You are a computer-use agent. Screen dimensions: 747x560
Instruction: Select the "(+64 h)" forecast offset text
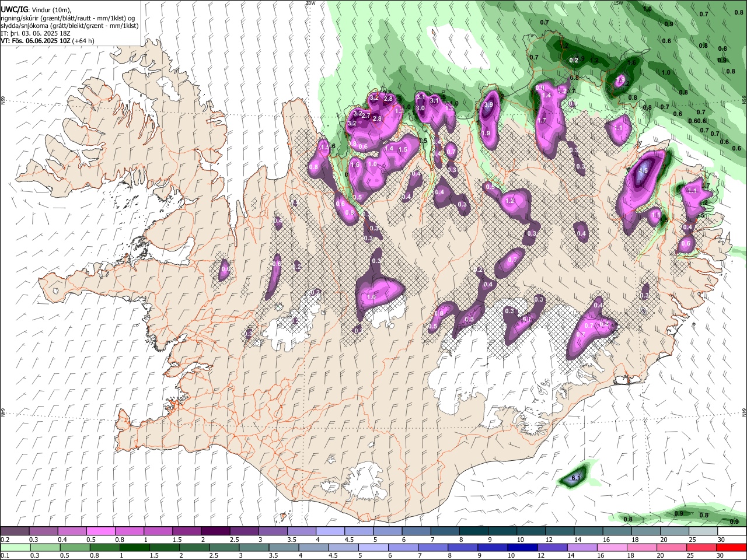point(83,41)
